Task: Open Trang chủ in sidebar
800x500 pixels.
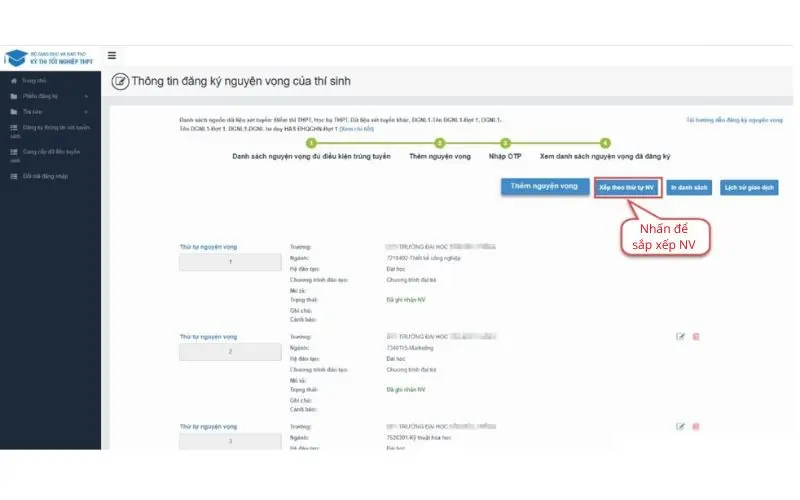Action: point(34,81)
